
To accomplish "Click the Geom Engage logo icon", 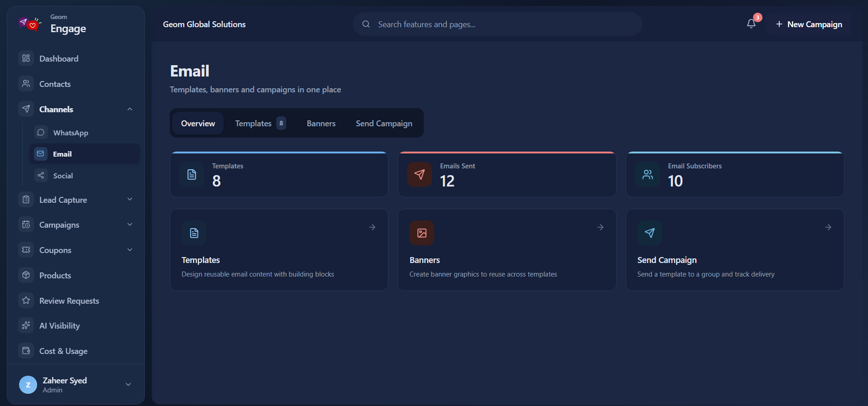I will click(30, 24).
